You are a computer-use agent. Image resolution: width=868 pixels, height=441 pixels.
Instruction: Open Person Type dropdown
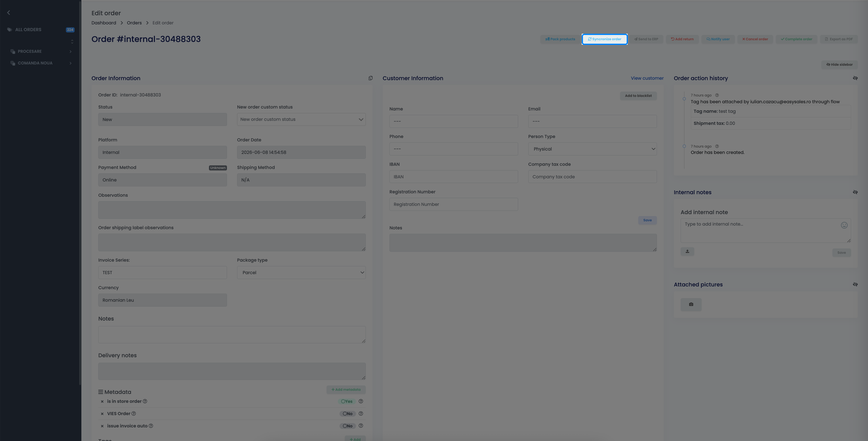(592, 149)
